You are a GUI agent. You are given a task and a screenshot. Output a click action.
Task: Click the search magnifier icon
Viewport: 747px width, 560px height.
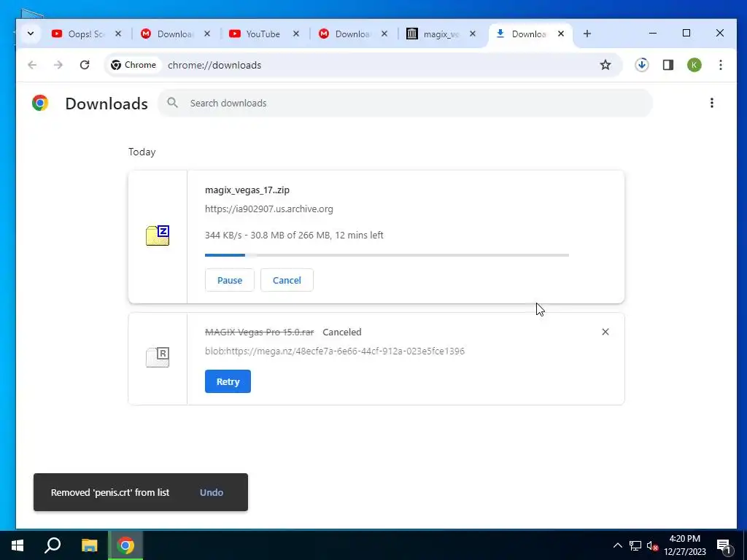coord(172,103)
